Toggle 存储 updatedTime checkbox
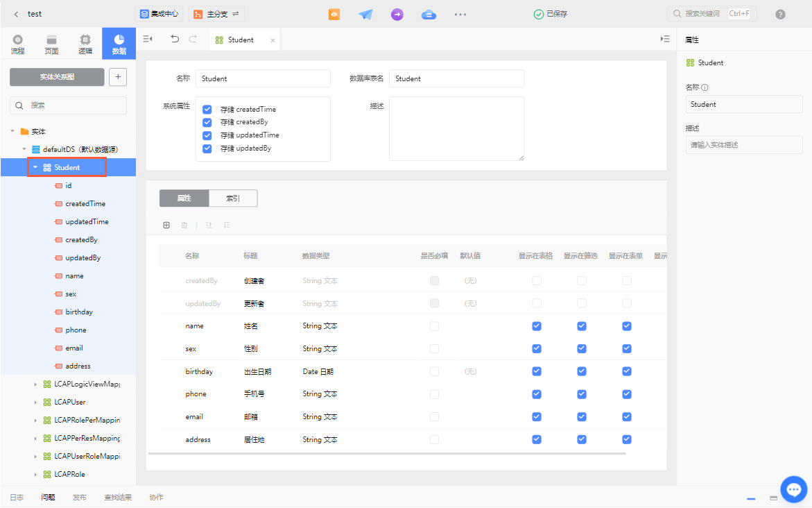 coord(207,135)
